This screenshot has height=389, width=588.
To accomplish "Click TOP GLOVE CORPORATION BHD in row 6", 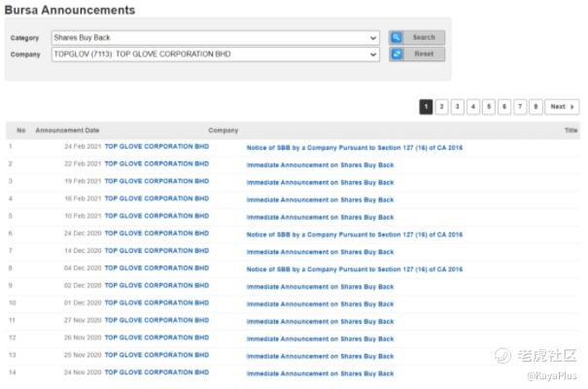I will click(156, 233).
